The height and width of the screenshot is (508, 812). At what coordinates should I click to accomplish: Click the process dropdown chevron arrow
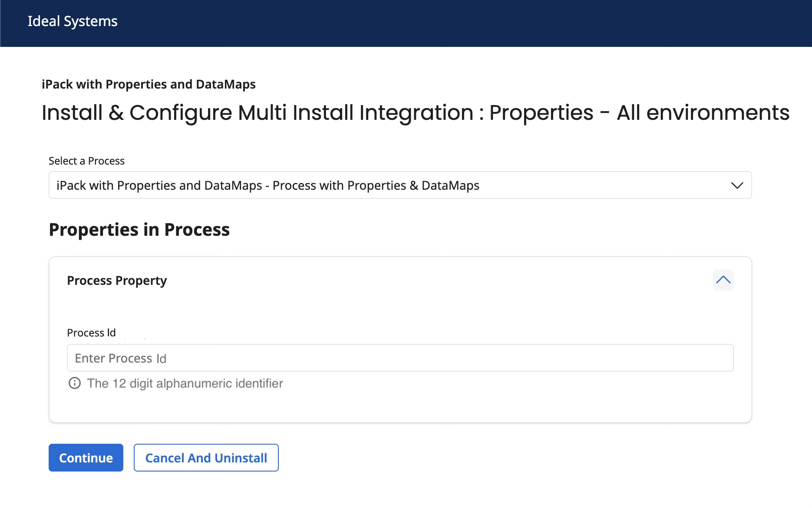point(737,185)
